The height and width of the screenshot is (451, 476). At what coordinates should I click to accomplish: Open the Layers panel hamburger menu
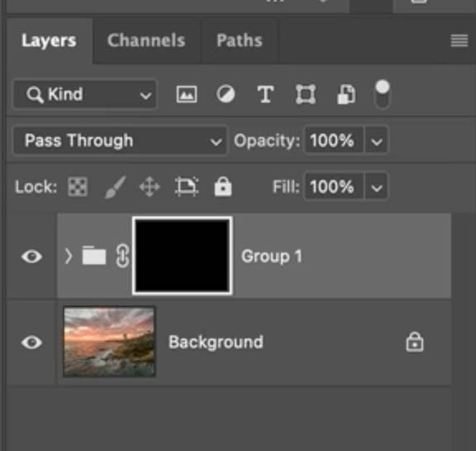[x=459, y=40]
